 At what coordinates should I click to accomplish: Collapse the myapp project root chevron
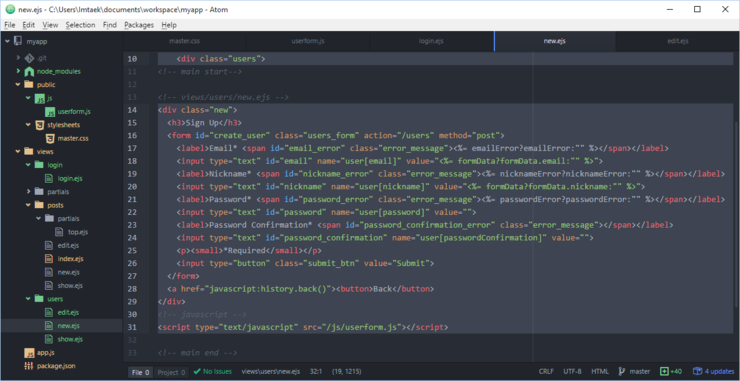click(7, 42)
